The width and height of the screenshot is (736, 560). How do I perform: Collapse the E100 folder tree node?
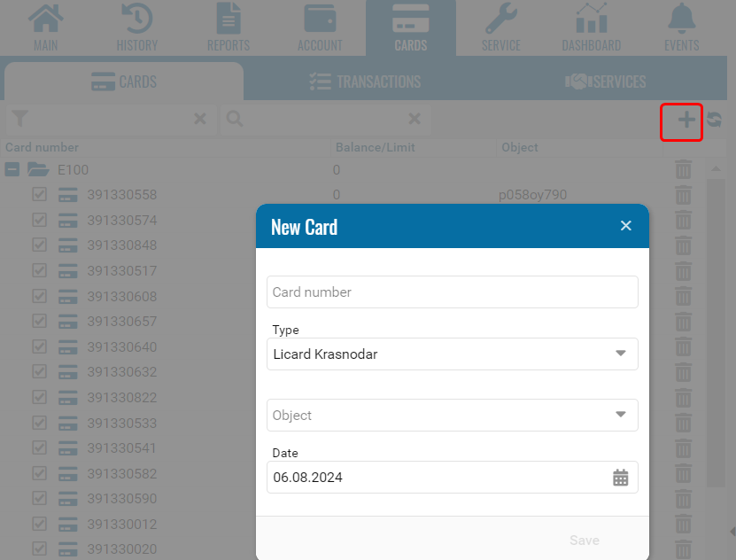tap(12, 170)
